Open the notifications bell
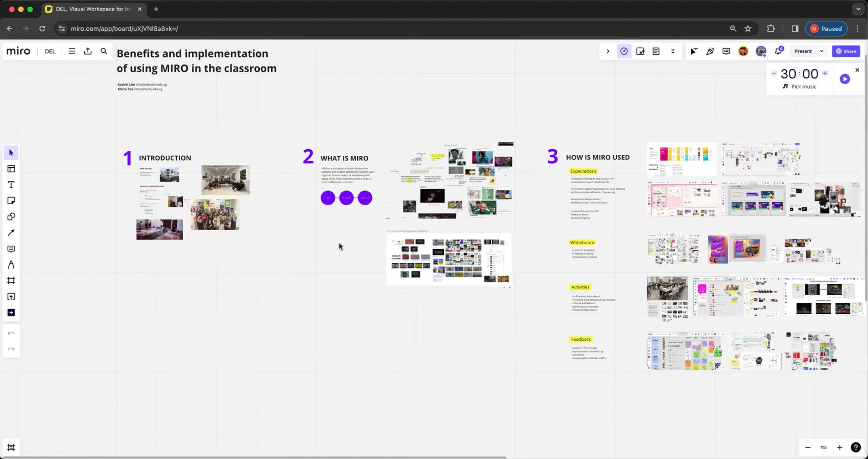The image size is (868, 459). pyautogui.click(x=778, y=51)
